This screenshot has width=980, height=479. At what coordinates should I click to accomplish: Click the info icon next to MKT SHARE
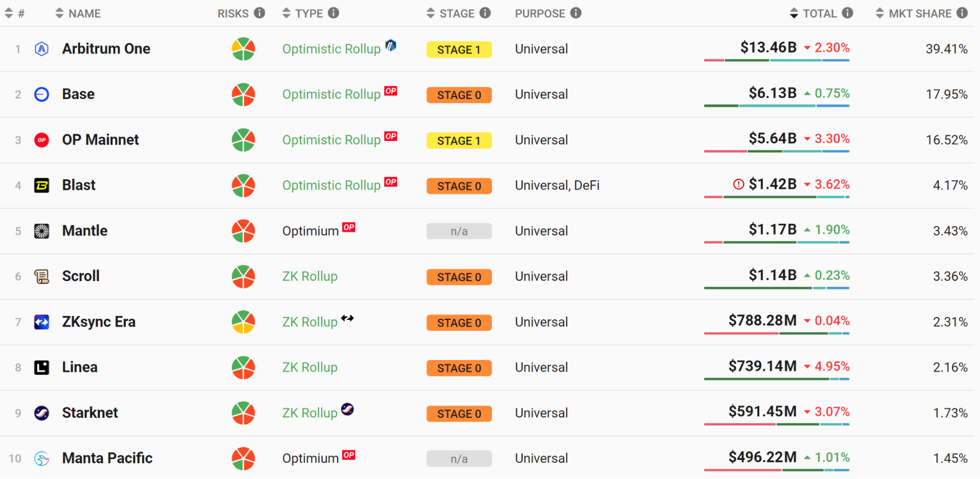coord(962,13)
